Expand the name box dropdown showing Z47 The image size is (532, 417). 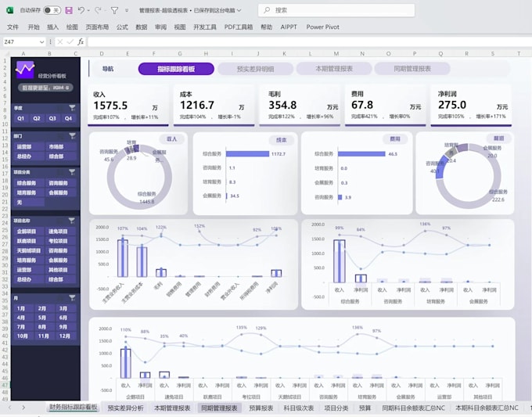point(41,41)
